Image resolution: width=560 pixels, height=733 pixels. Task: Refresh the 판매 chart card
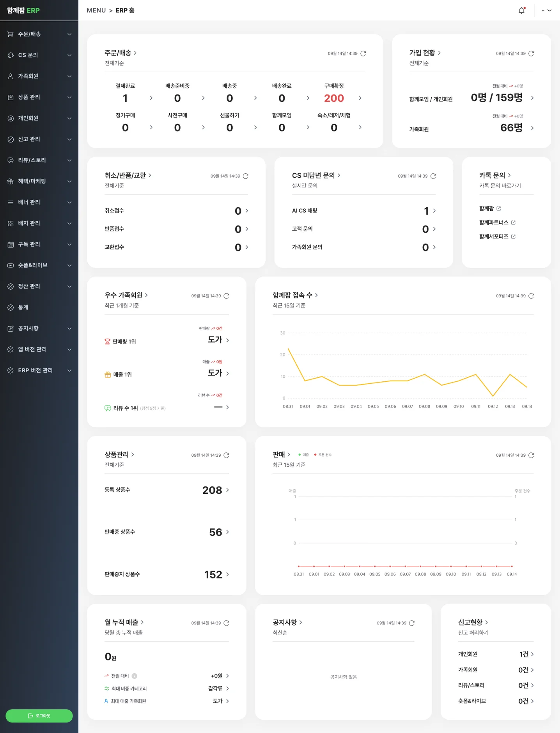pos(531,455)
